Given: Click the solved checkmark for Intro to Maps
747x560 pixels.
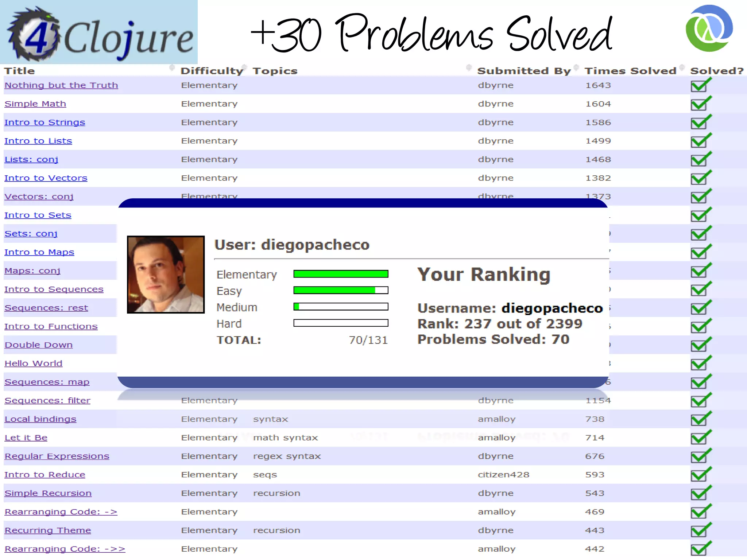Looking at the screenshot, I should [701, 252].
